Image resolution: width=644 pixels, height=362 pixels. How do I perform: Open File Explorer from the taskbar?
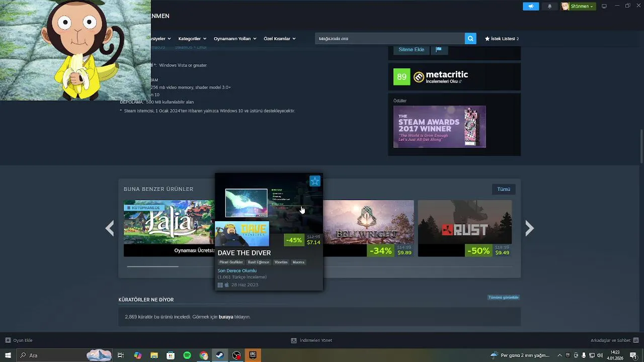coord(154,355)
